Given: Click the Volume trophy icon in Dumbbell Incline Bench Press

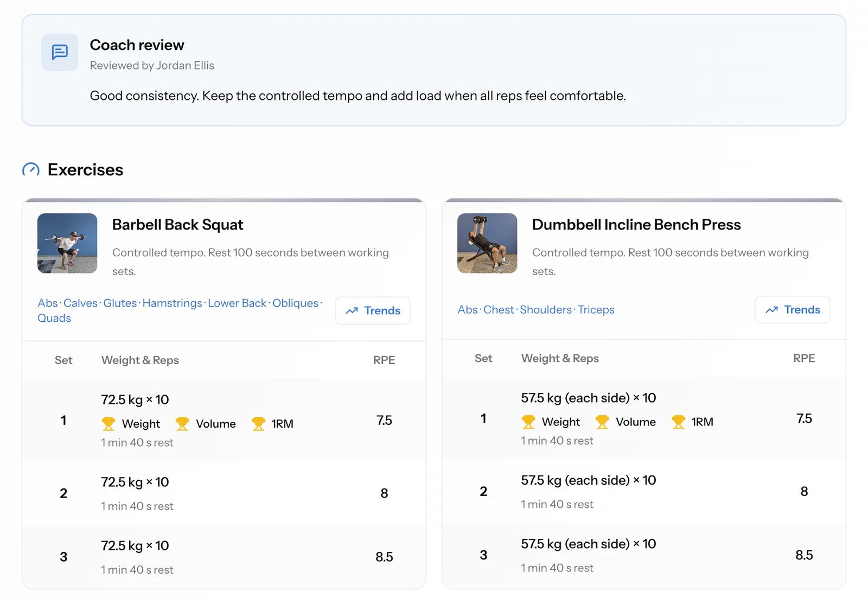Looking at the screenshot, I should [602, 422].
